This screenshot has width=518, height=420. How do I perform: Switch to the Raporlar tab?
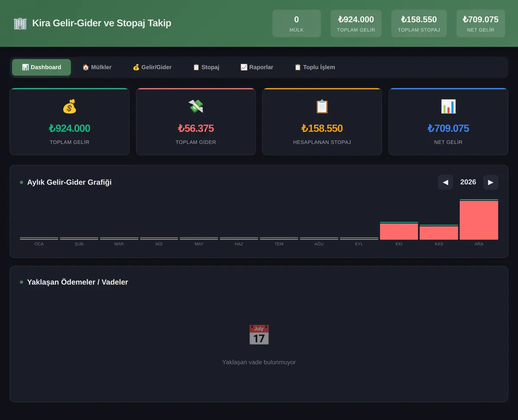(257, 67)
